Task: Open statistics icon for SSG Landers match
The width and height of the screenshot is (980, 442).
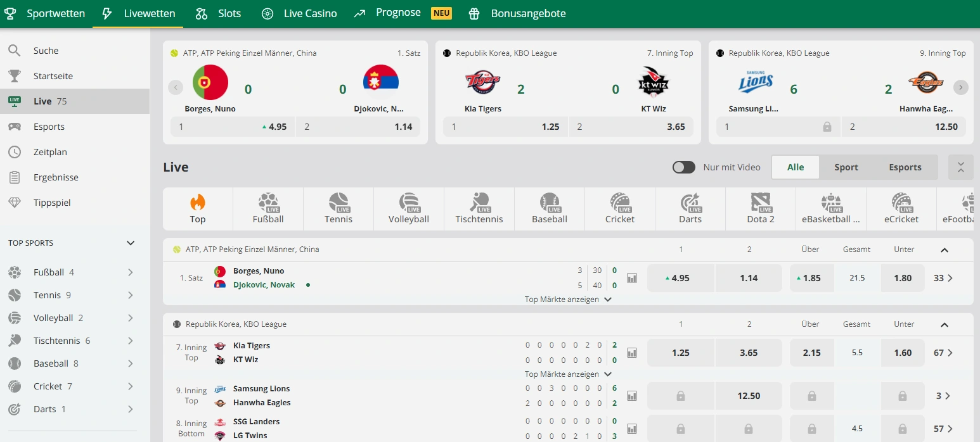Action: (632, 429)
